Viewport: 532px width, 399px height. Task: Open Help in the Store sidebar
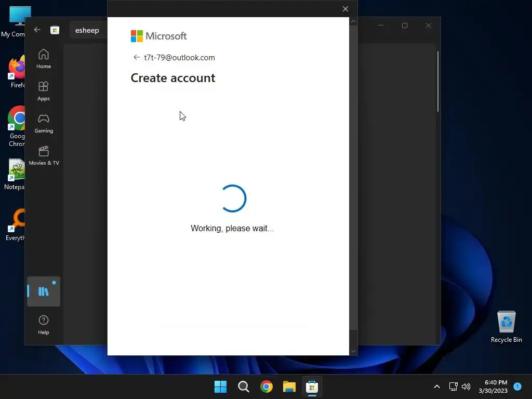coord(44,325)
